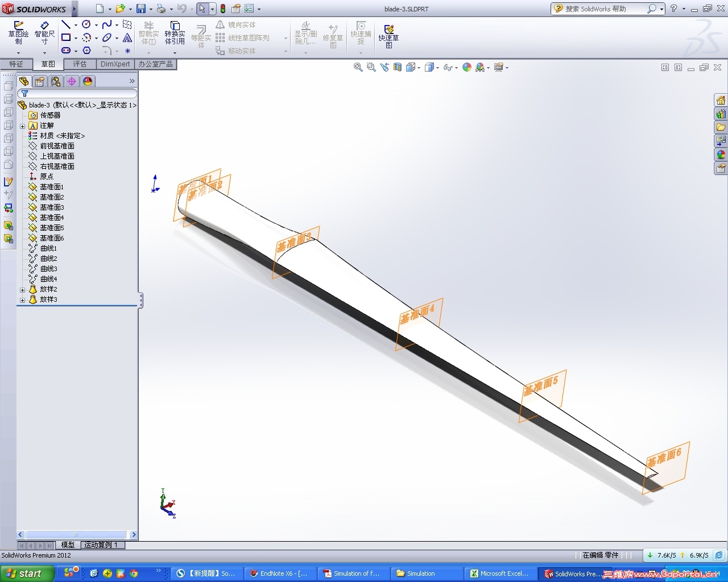Open the DimXpertManager tab in left panel

click(x=71, y=81)
